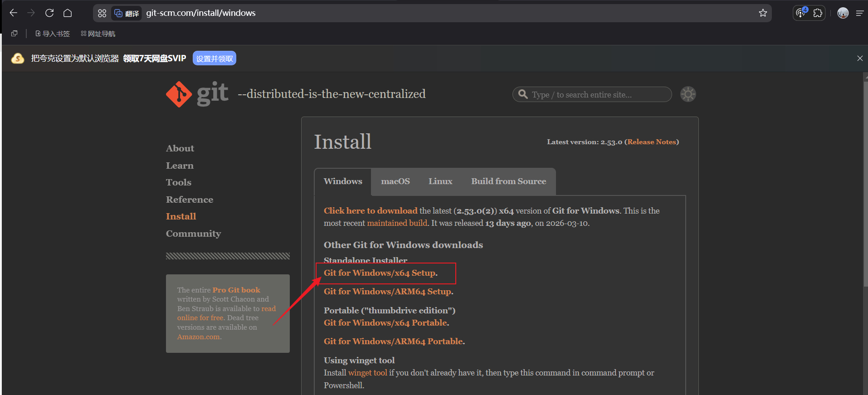Click 设置并领取 button in banner
This screenshot has height=395, width=868.
click(x=215, y=59)
